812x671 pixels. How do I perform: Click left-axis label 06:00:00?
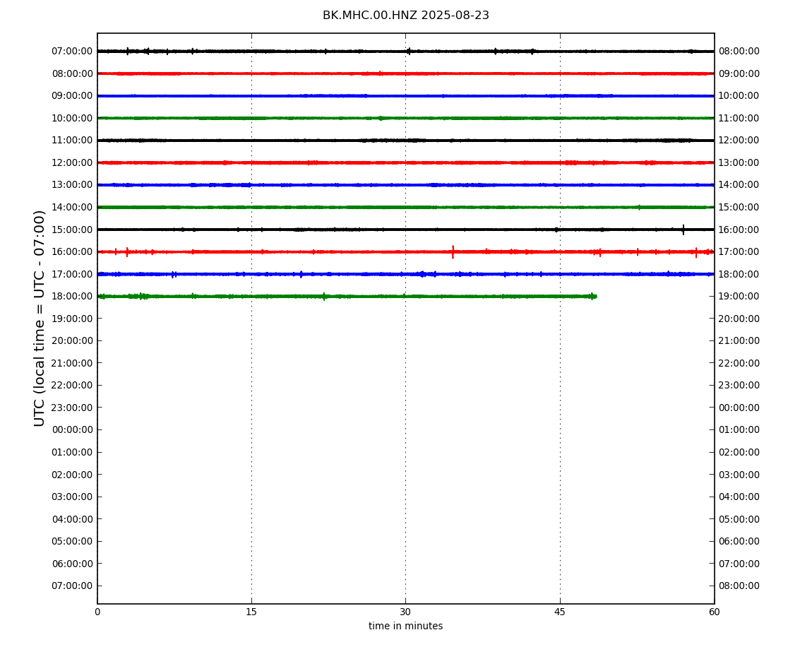coord(72,564)
